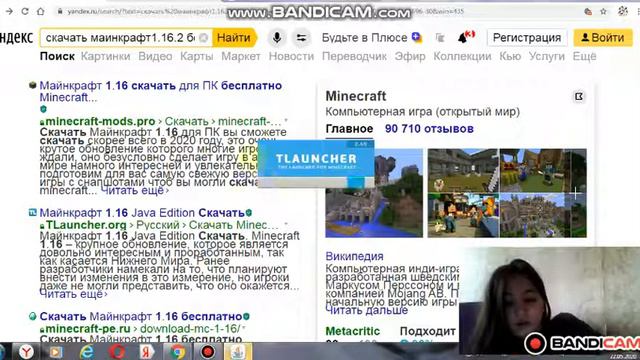
Task: Switch to Новости tab
Action: [x=291, y=56]
